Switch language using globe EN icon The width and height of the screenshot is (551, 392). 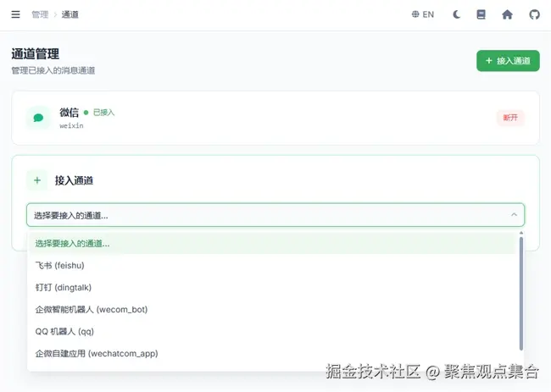[x=423, y=14]
